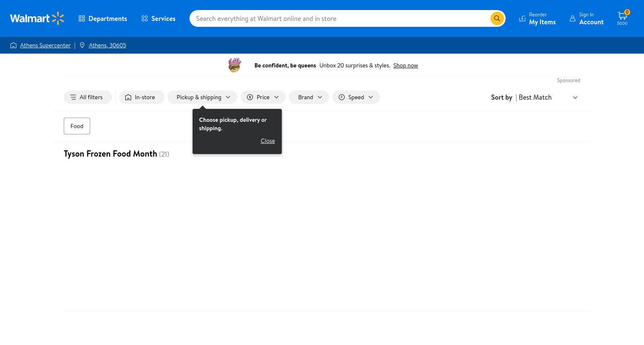The height and width of the screenshot is (345, 644).
Task: Click the cart item count badge
Action: click(x=627, y=12)
